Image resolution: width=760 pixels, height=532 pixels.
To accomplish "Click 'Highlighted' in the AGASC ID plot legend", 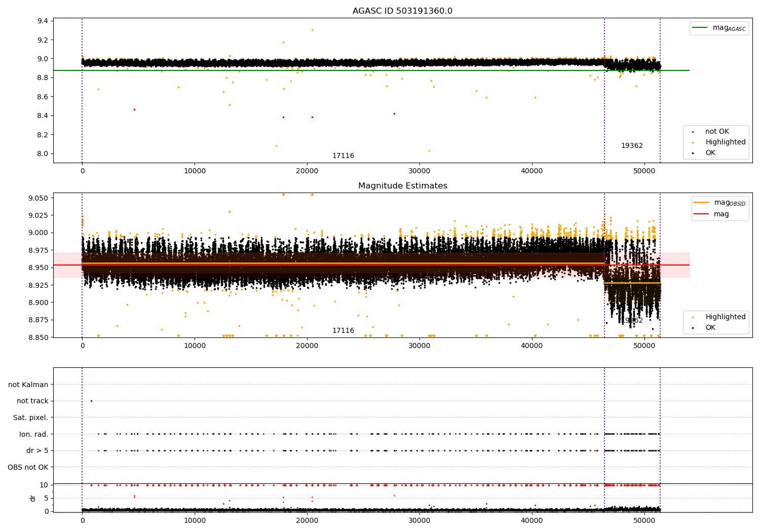I will pos(726,142).
